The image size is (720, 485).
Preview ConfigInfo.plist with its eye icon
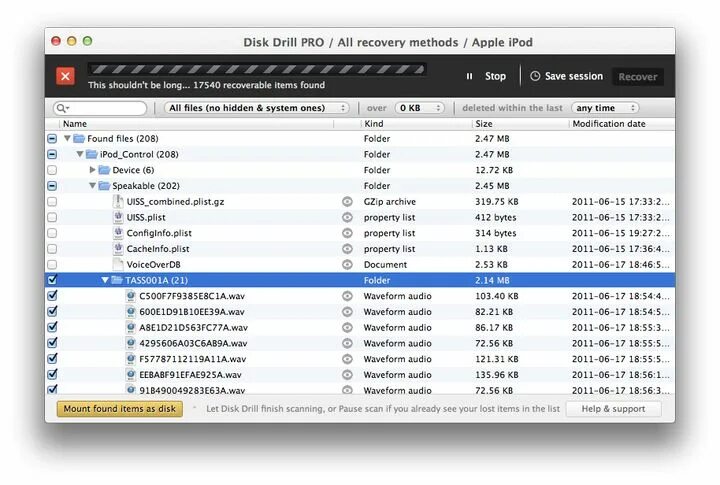pyautogui.click(x=347, y=233)
